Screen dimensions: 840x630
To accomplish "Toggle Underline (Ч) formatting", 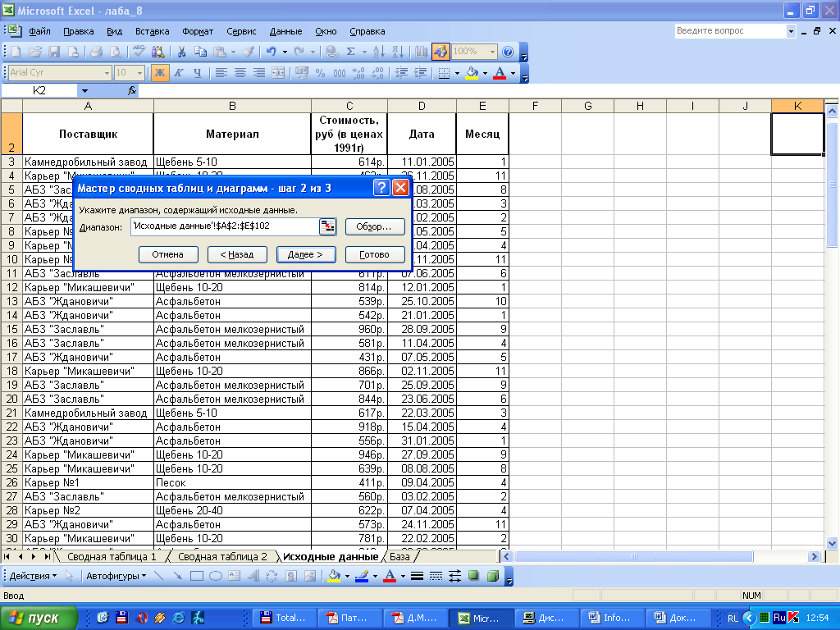I will pos(197,73).
